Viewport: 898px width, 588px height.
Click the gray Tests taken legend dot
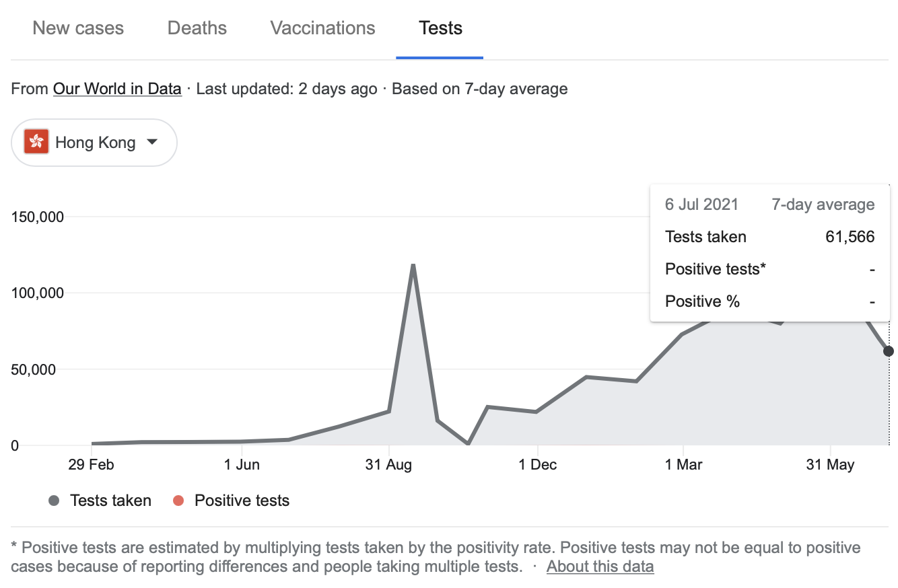(55, 501)
